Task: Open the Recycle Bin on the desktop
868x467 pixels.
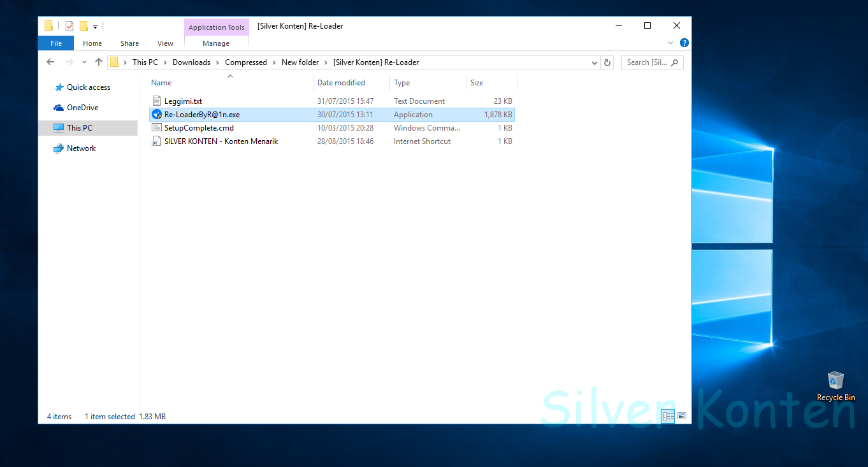Action: point(835,381)
